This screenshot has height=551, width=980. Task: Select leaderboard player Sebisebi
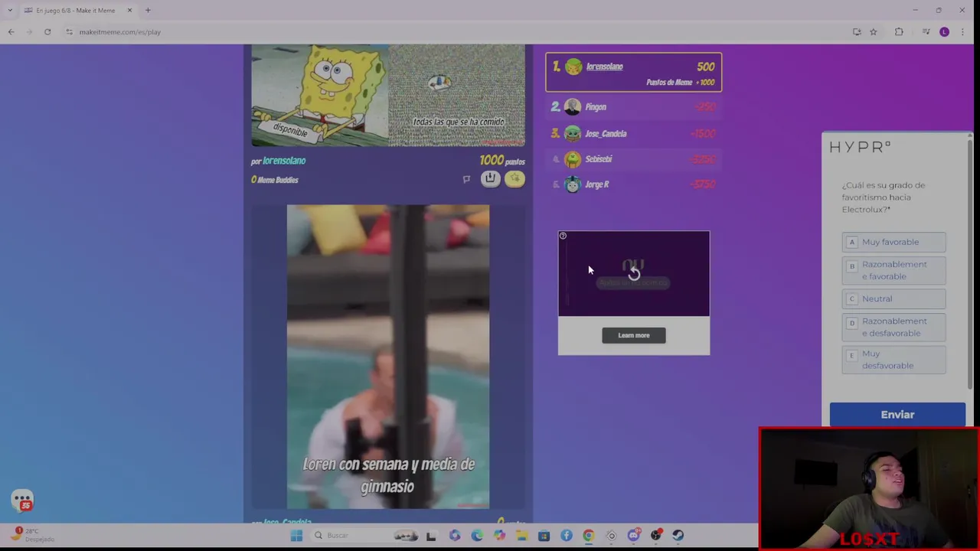[x=633, y=159]
